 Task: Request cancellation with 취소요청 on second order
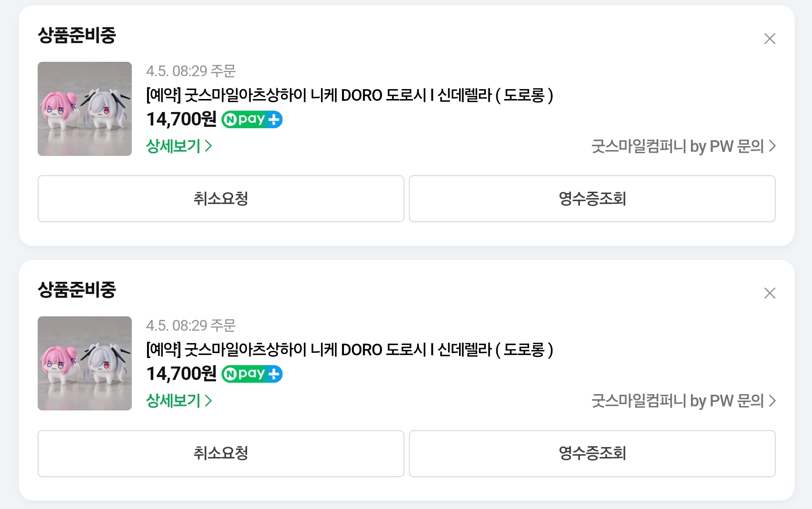221,453
